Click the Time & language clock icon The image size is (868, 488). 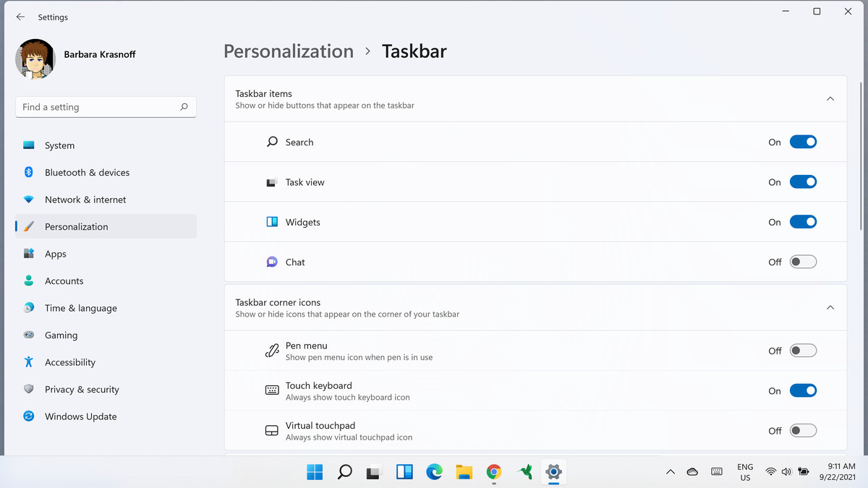coord(29,307)
